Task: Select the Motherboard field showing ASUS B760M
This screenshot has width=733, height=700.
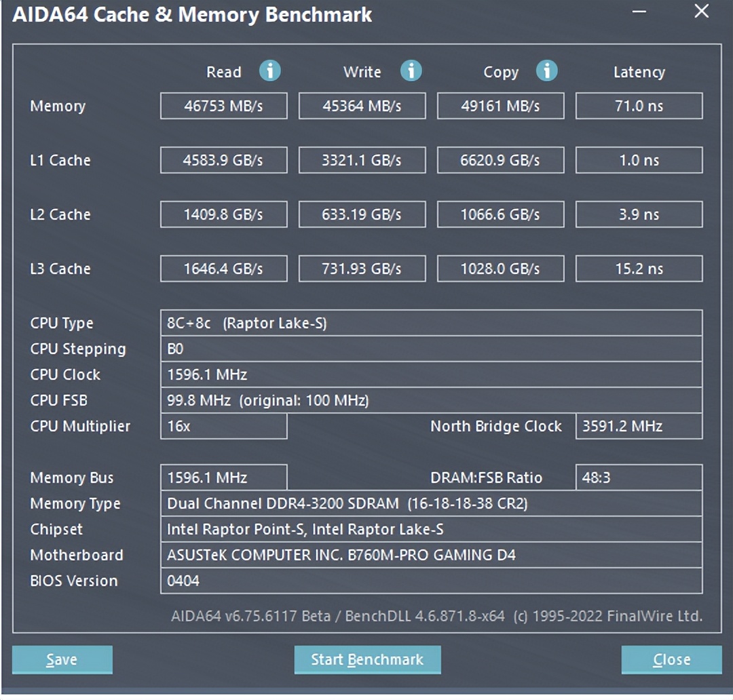Action: (x=431, y=555)
